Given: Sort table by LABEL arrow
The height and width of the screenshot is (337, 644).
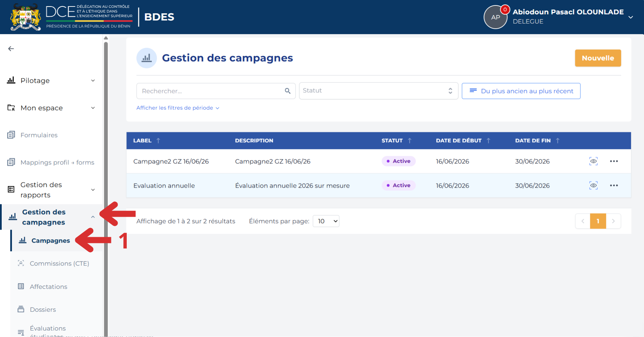Looking at the screenshot, I should tap(158, 140).
